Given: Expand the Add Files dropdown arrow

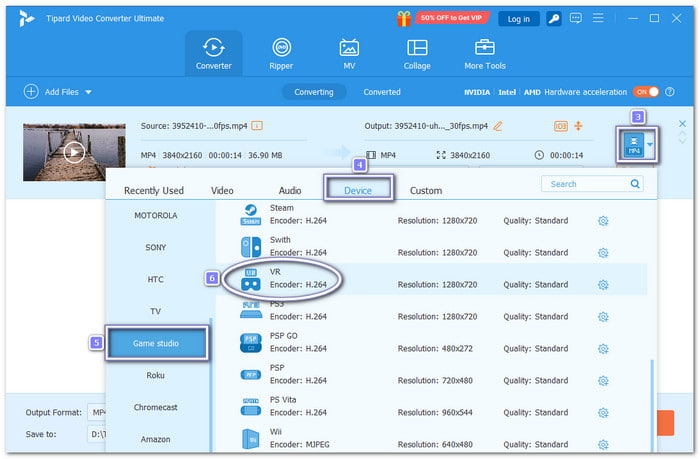Looking at the screenshot, I should coord(88,92).
